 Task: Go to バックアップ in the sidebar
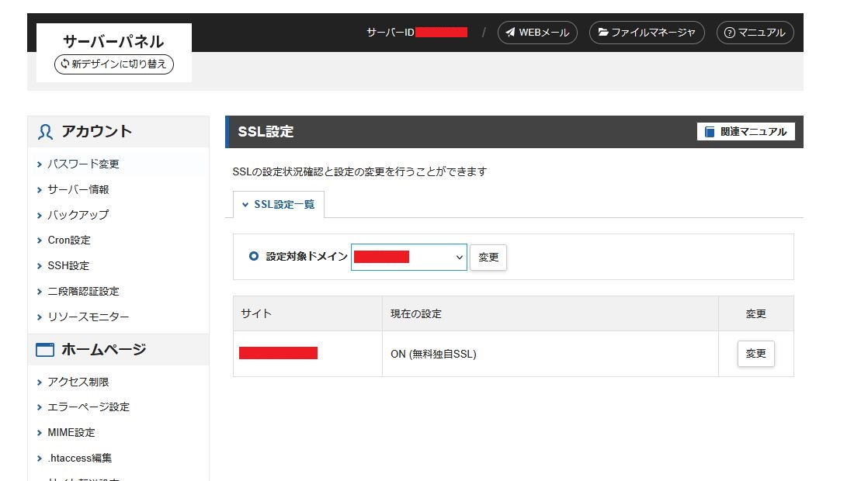[x=78, y=215]
